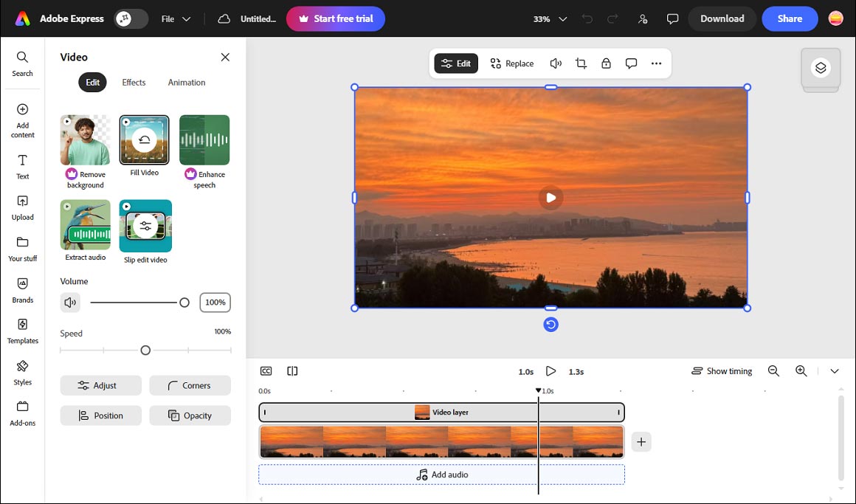Lock the video with the padlock icon
Screen dimensions: 856x504
[606, 63]
